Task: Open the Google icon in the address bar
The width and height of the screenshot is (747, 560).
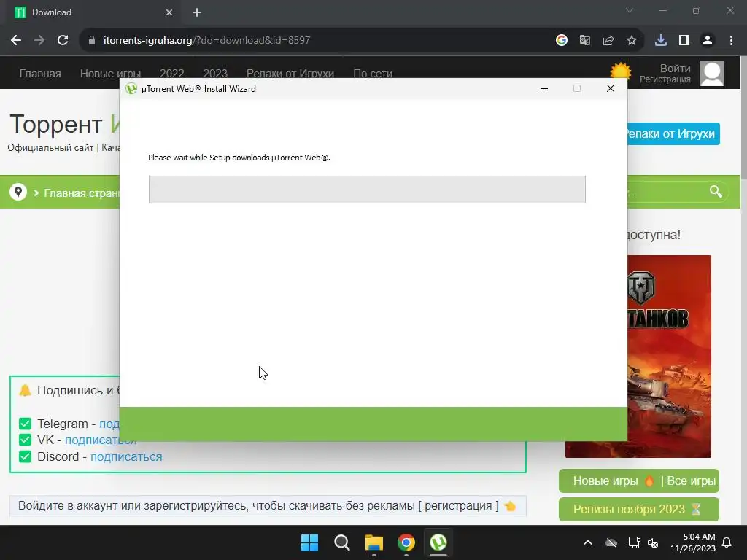Action: [562, 41]
